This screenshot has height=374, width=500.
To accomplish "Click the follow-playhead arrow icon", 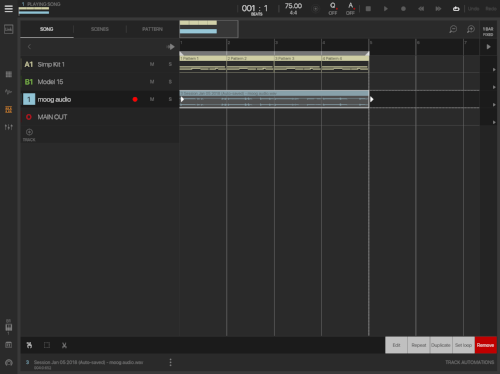I will point(170,47).
